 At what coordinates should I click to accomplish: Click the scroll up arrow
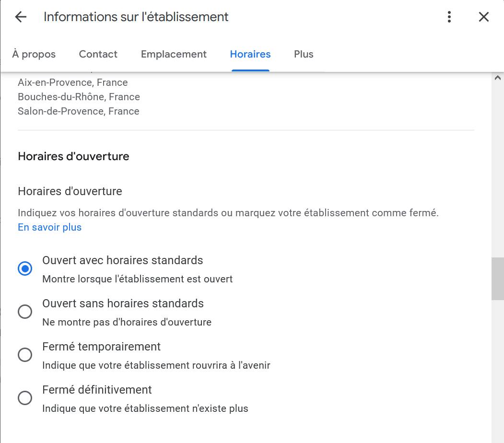coord(497,78)
